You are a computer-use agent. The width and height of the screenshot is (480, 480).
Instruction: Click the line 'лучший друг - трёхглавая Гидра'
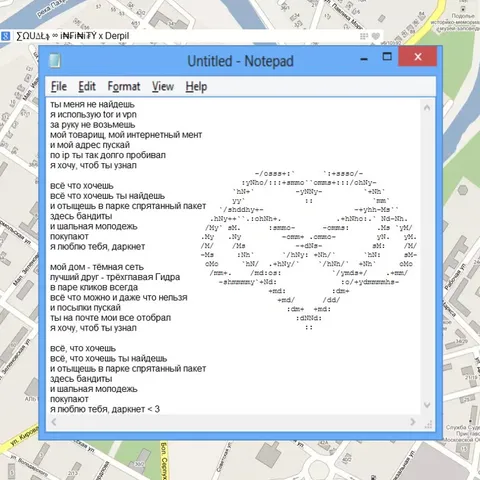[115, 277]
